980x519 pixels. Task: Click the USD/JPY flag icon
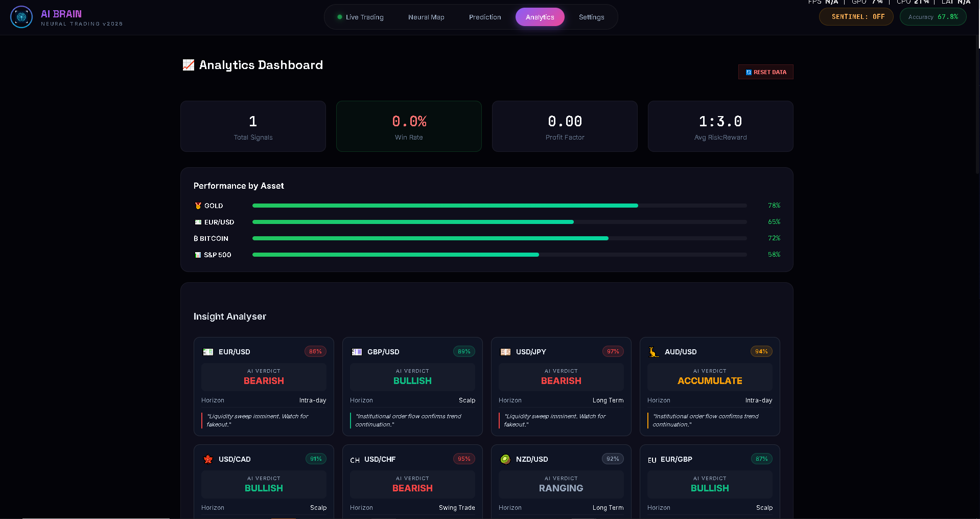coord(505,352)
